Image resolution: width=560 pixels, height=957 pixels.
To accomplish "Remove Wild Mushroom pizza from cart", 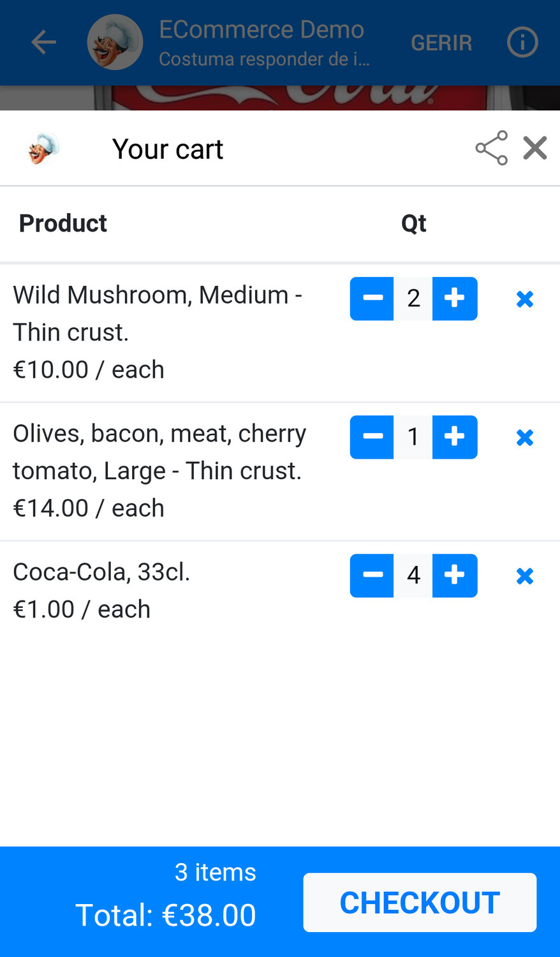I will point(525,299).
